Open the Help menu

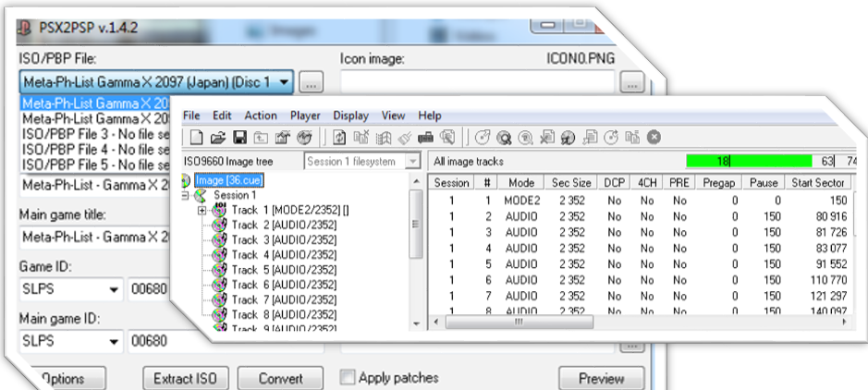(430, 116)
